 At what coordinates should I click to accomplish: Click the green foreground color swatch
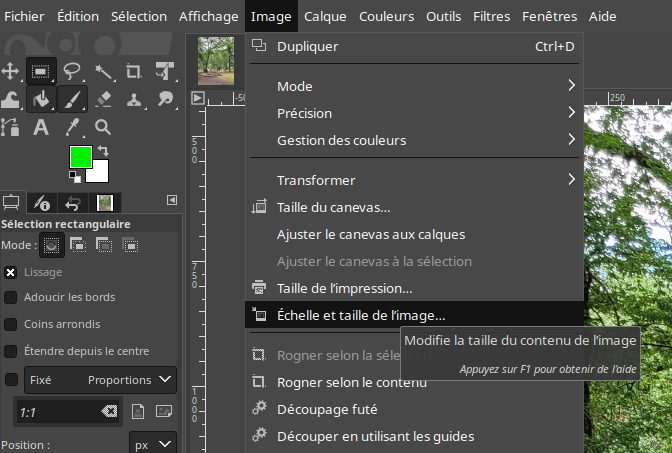coord(80,157)
